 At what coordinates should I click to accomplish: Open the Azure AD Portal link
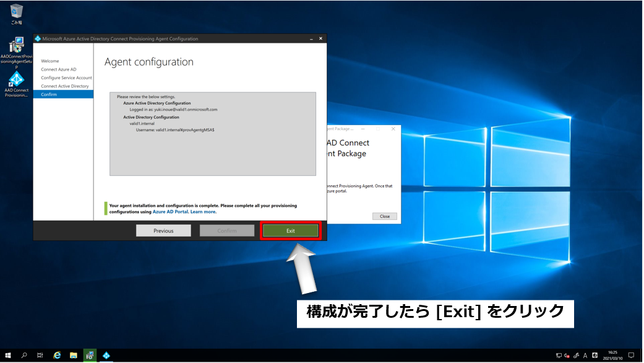[171, 212]
